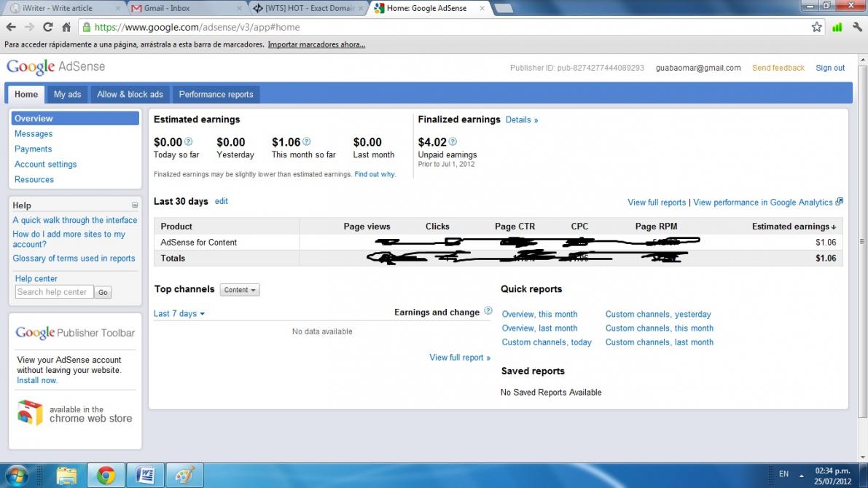Show help for This month so far

307,141
